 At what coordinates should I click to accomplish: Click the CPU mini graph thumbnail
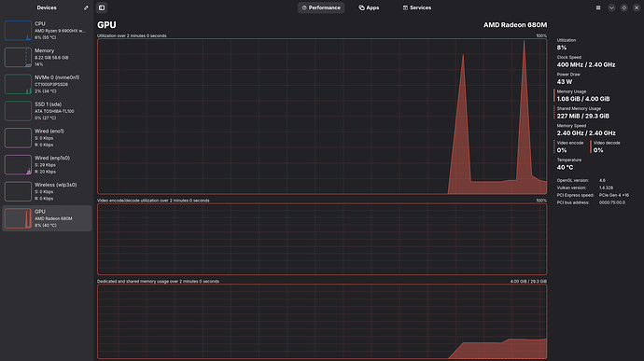(18, 31)
